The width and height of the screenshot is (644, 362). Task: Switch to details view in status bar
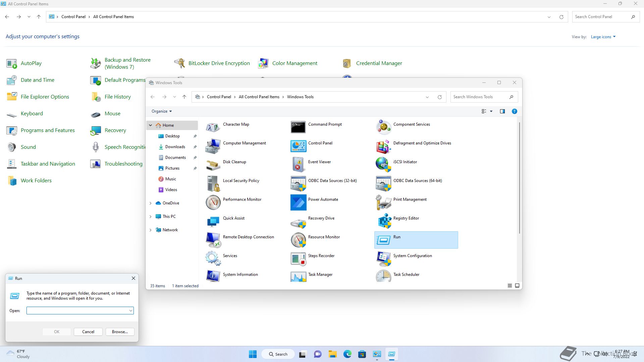point(510,286)
